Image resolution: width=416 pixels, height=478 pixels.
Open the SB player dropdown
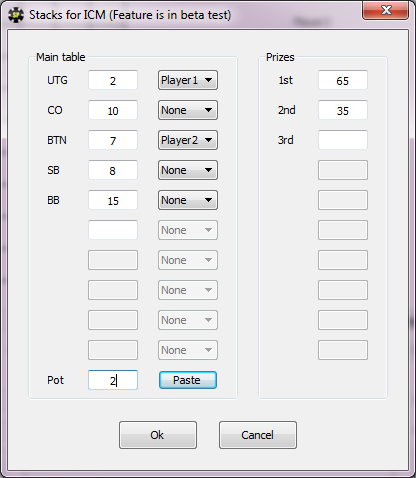point(188,170)
